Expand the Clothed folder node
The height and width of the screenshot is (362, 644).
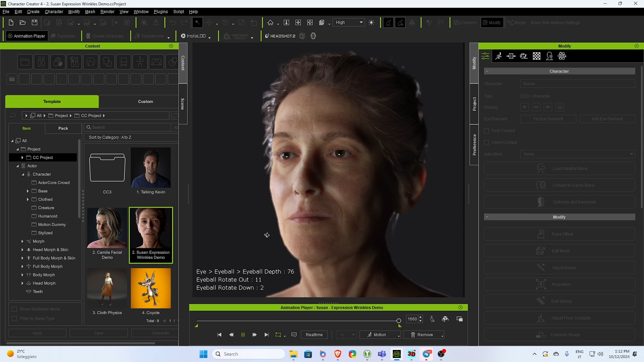click(28, 199)
